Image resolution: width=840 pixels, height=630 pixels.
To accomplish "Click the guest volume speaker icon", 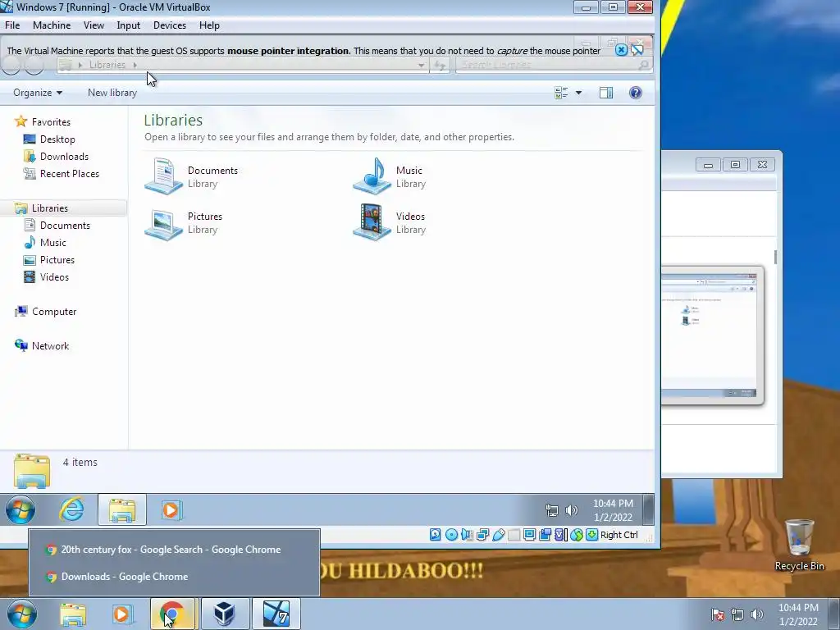I will (571, 510).
